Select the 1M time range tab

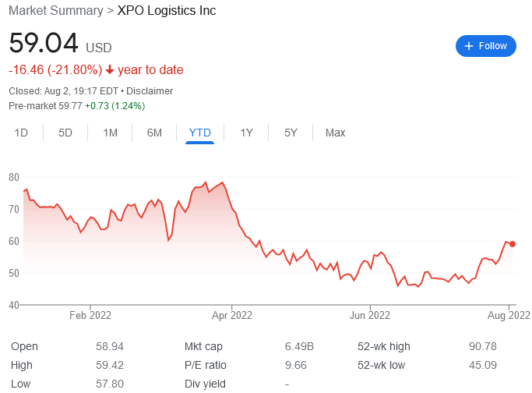tap(110, 133)
